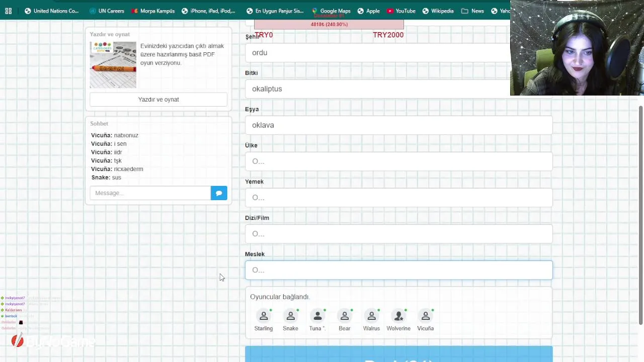Click the Eşya field containing oklava
Screen dimensions: 644x362
pos(398,125)
